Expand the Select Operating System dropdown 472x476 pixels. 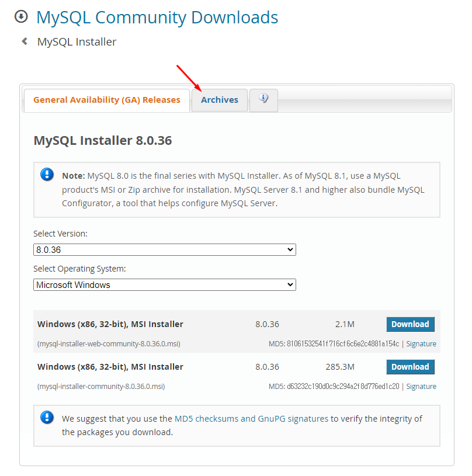point(165,285)
